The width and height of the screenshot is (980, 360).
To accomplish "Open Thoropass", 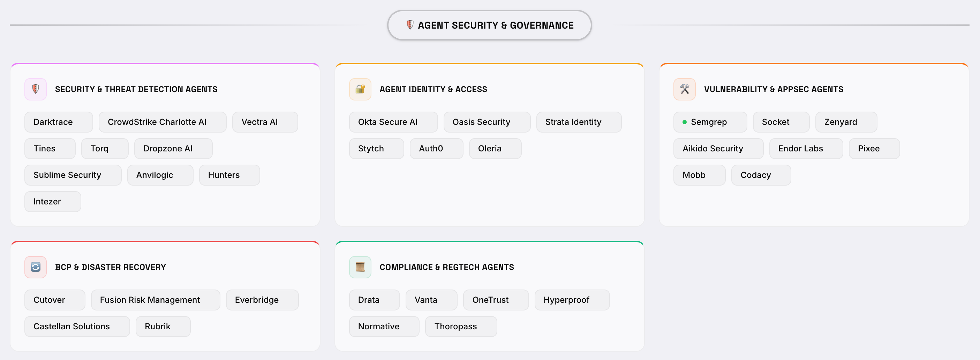I will coord(461,327).
